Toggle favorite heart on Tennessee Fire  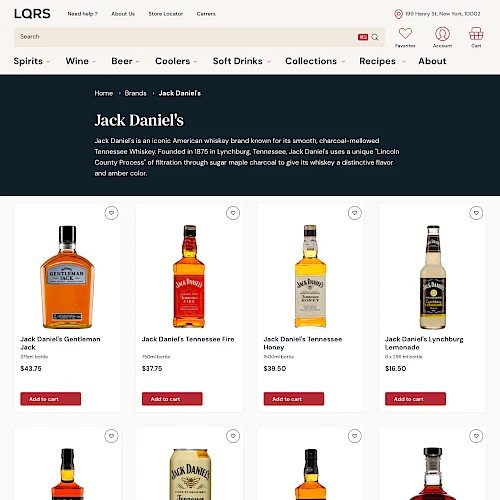click(x=233, y=213)
